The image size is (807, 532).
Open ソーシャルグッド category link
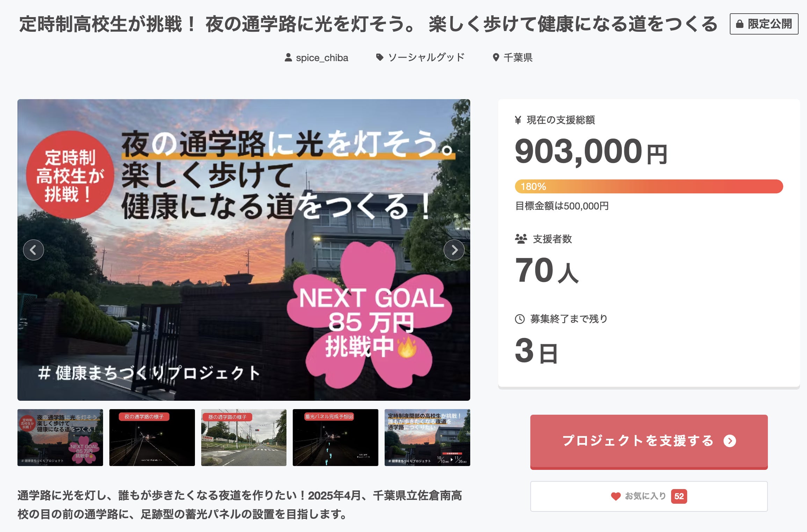tap(426, 58)
